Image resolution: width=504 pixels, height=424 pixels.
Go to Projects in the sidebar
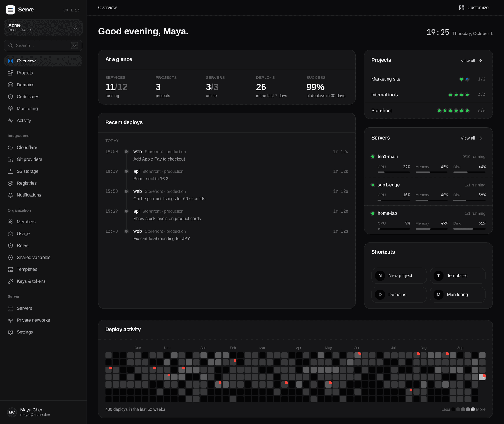click(x=43, y=73)
